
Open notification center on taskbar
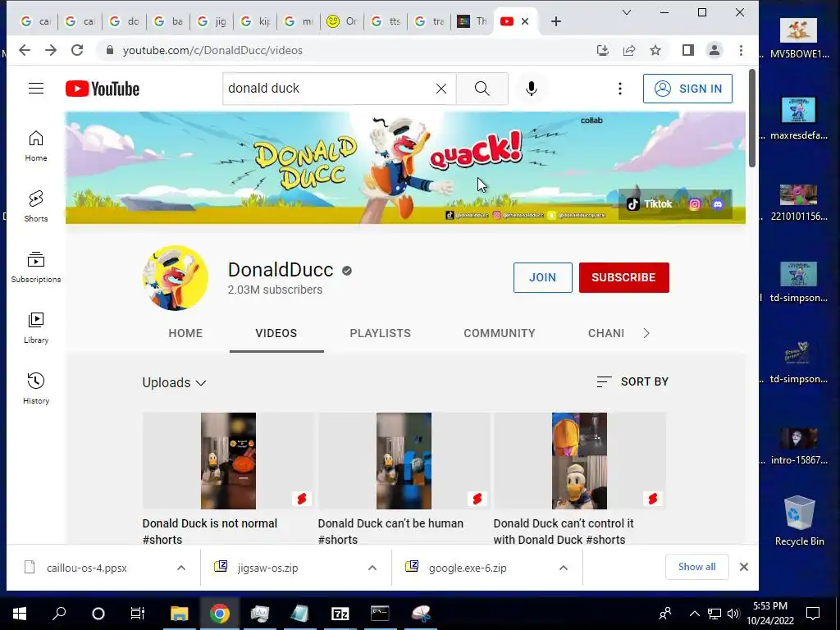click(x=813, y=614)
